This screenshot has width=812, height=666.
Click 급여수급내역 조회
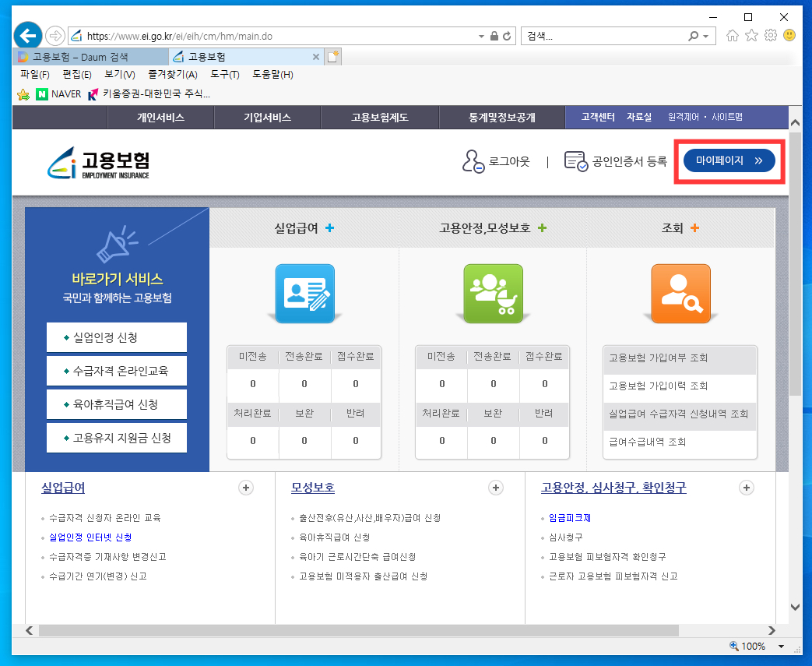click(680, 442)
